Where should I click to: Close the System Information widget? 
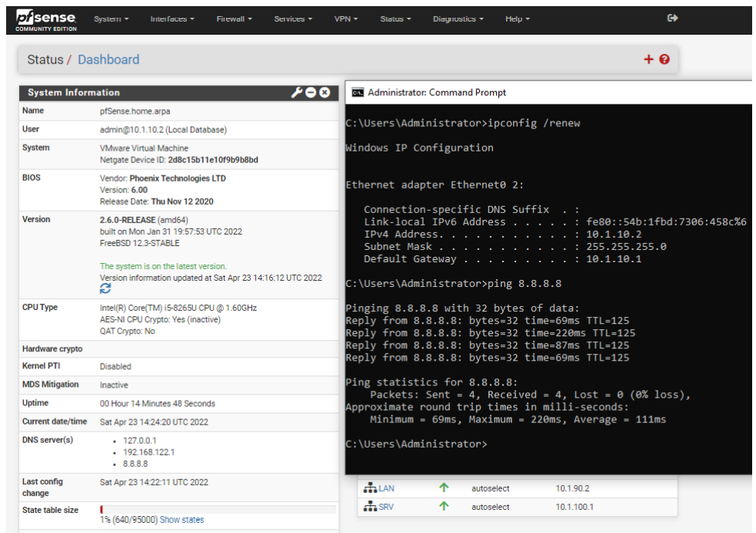pyautogui.click(x=325, y=92)
